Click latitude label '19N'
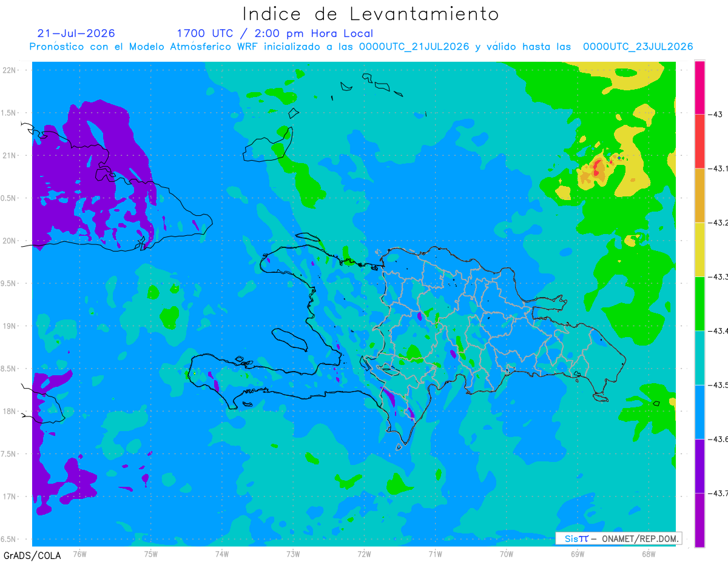Screen dimensions: 728x562 click(x=10, y=326)
